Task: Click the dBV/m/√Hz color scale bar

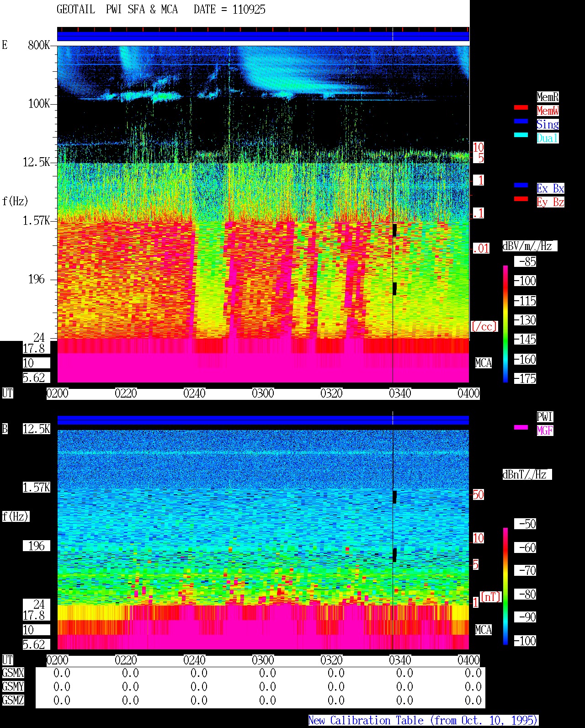Action: [x=505, y=324]
